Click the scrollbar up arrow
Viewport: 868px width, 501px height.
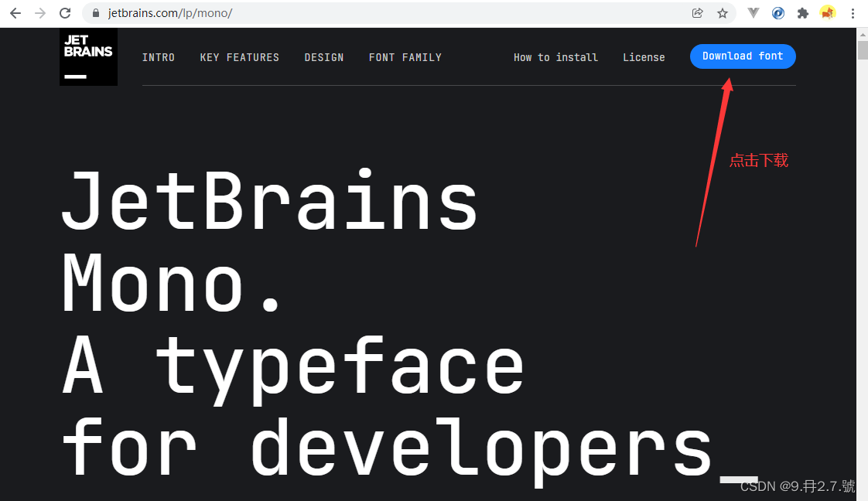(x=863, y=34)
